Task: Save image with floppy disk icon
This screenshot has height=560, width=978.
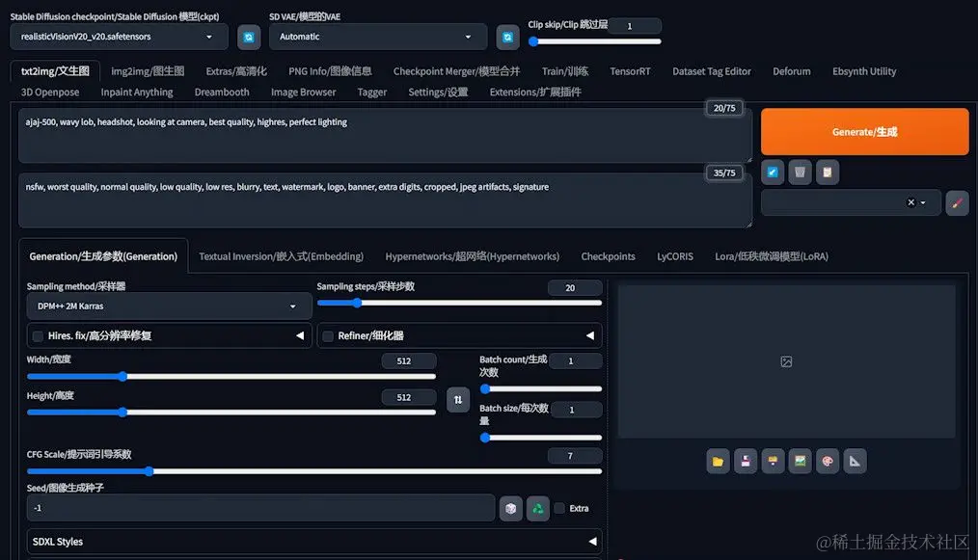Action: (746, 462)
